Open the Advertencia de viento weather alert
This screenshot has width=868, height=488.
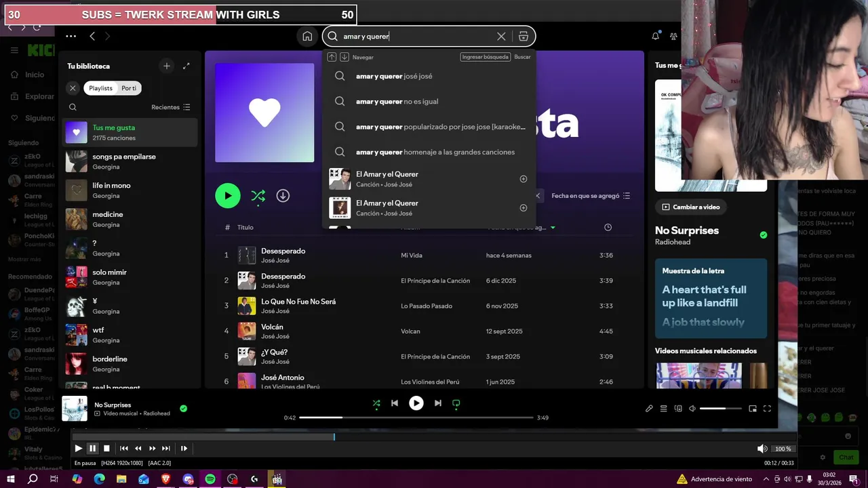715,479
